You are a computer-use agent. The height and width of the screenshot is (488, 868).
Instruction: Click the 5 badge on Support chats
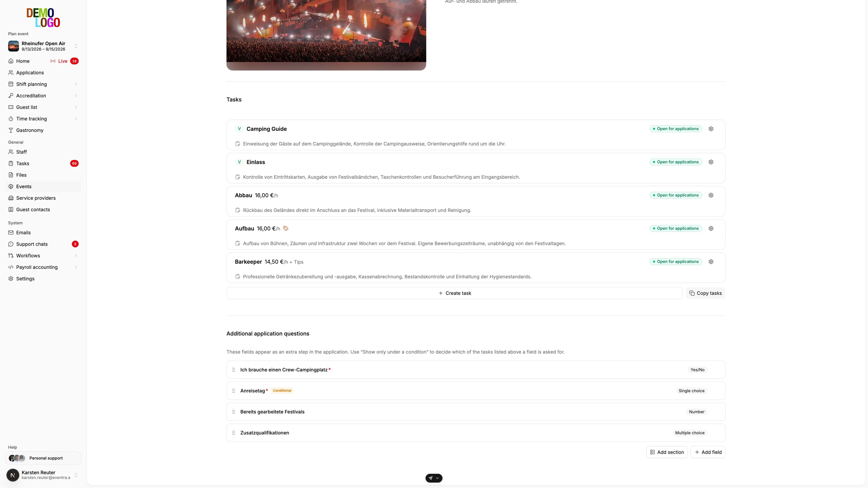pyautogui.click(x=75, y=244)
